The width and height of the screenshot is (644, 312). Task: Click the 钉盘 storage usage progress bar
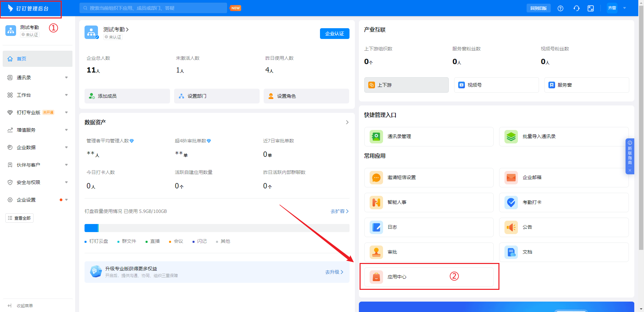[217, 228]
